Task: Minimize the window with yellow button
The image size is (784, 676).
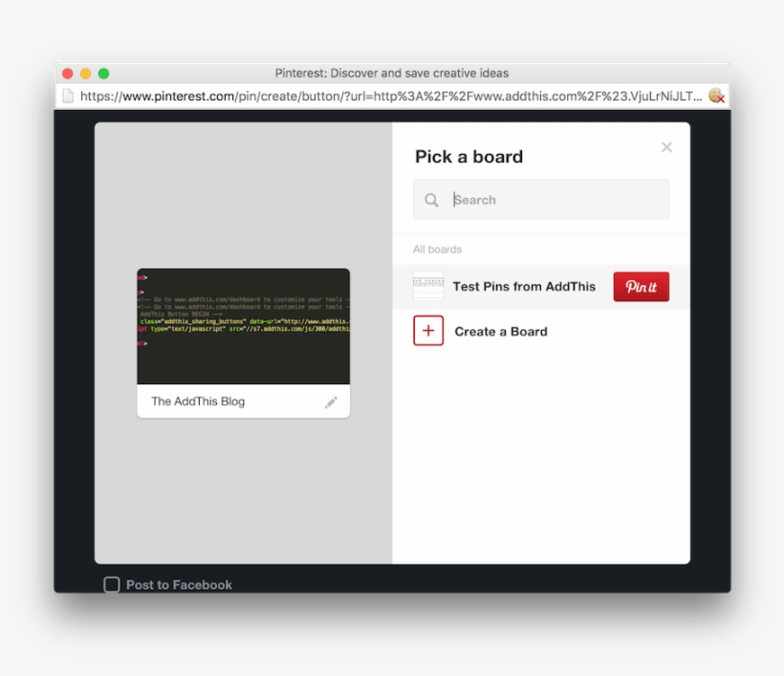Action: coord(85,74)
